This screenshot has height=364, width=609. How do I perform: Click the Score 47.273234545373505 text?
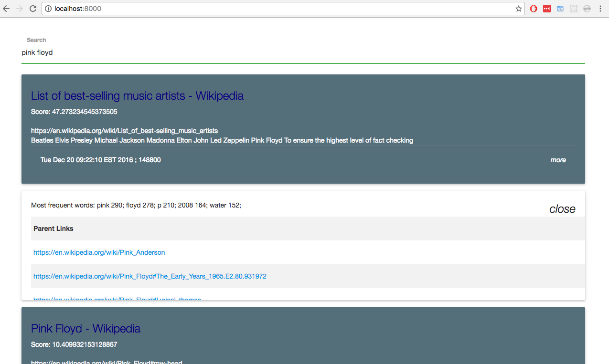click(x=74, y=112)
